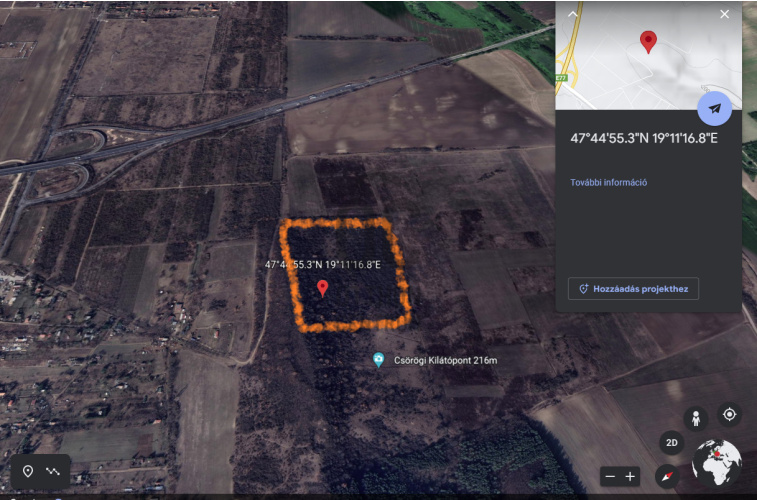Click the my location target icon
Image resolution: width=757 pixels, height=500 pixels.
click(729, 414)
